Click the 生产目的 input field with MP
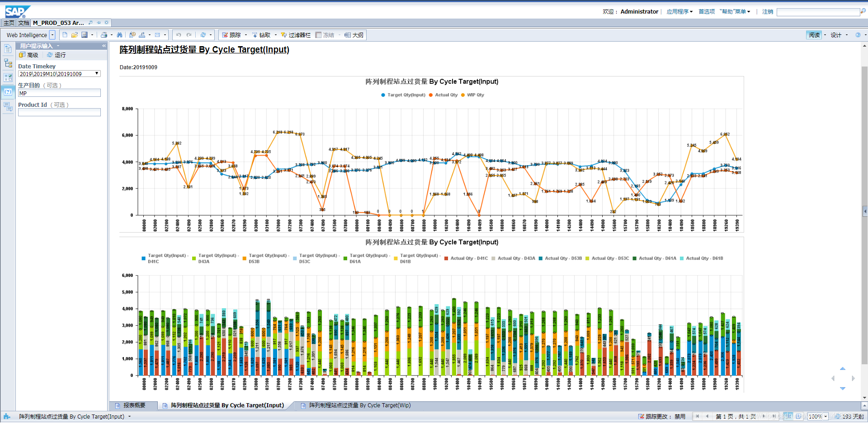The width and height of the screenshot is (868, 424). 59,93
